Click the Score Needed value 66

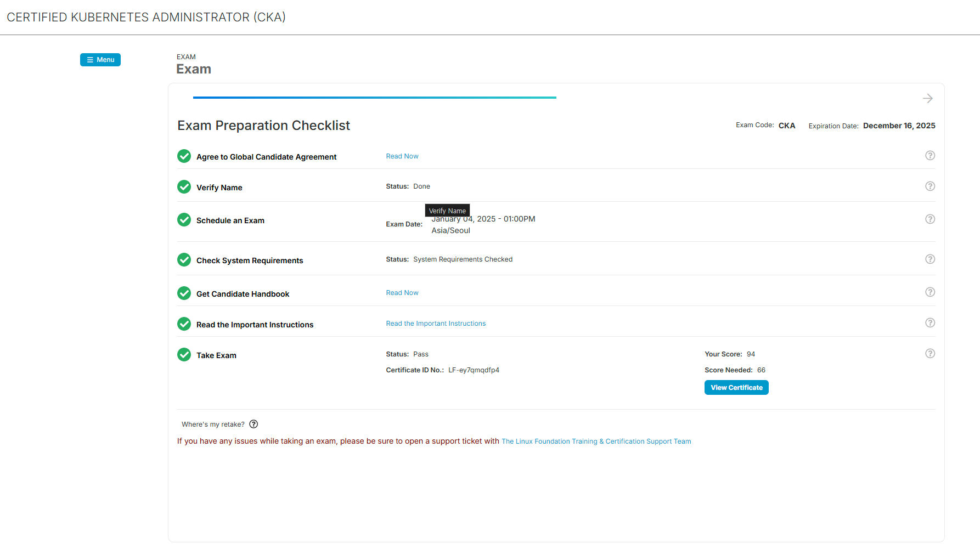761,370
